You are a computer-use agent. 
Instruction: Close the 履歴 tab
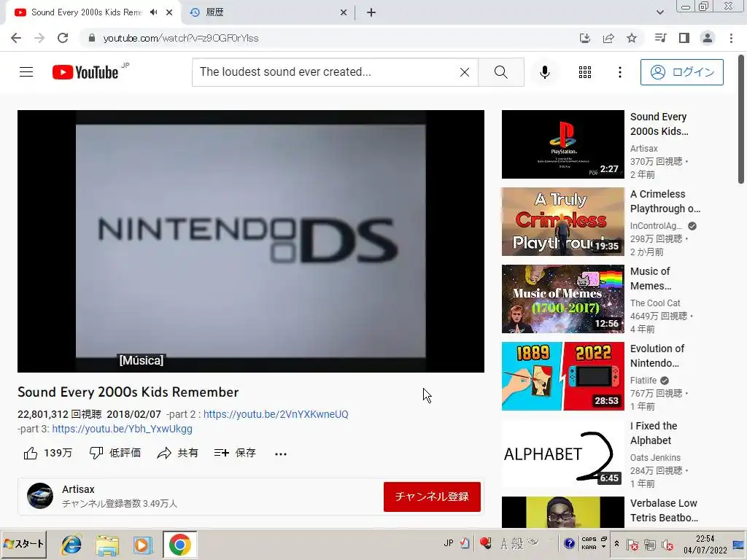click(344, 12)
